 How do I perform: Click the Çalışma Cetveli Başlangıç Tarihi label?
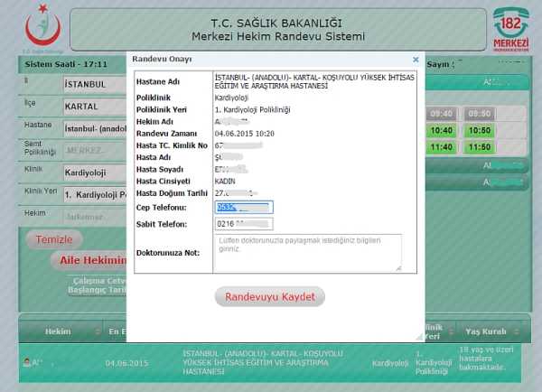98,285
